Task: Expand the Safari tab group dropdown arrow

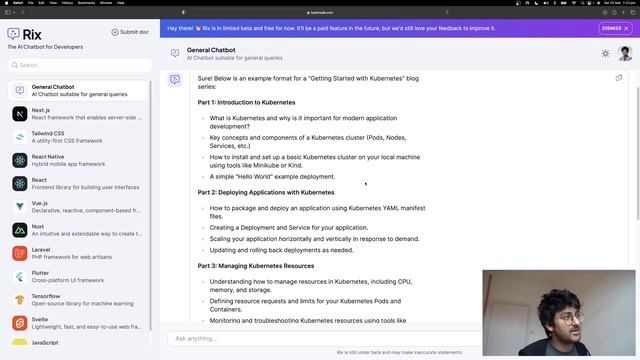Action: 14,13
